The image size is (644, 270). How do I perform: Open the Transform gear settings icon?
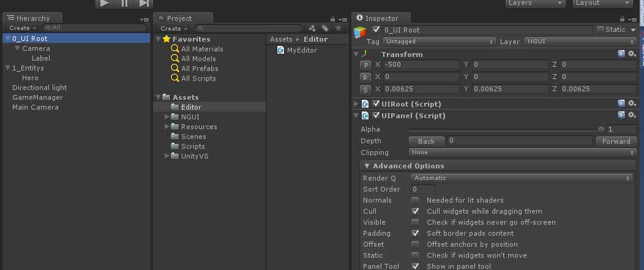[x=632, y=54]
